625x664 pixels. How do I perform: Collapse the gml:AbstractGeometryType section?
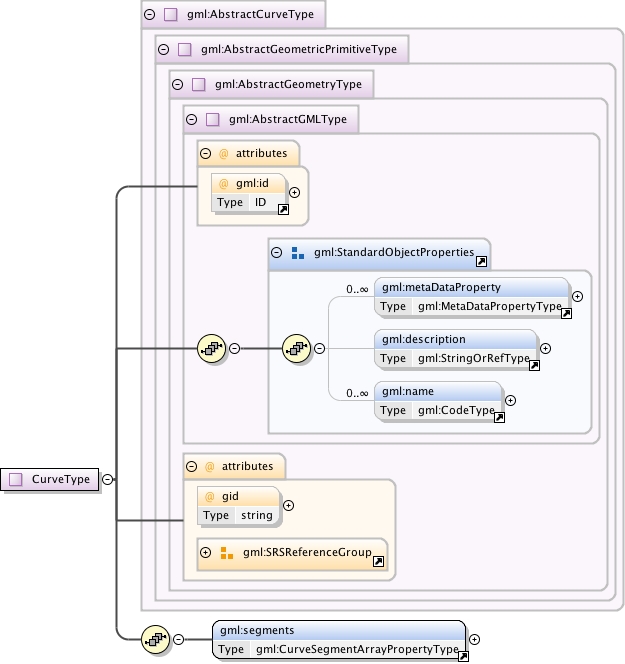[177, 84]
